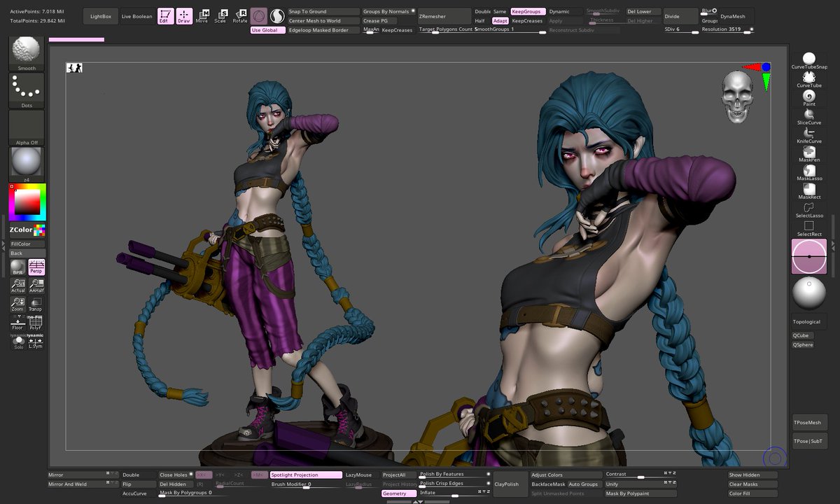The height and width of the screenshot is (504, 840).
Task: Click the skull camera view head
Action: [737, 96]
